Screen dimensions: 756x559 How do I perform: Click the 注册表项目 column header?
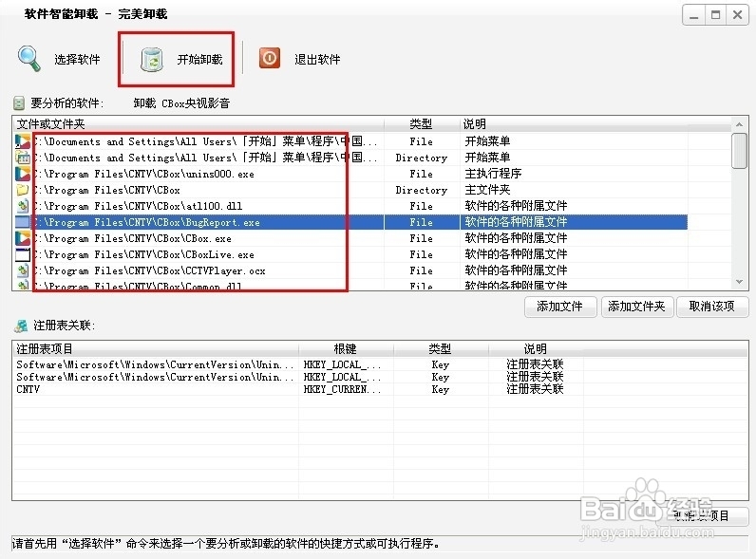(155, 349)
